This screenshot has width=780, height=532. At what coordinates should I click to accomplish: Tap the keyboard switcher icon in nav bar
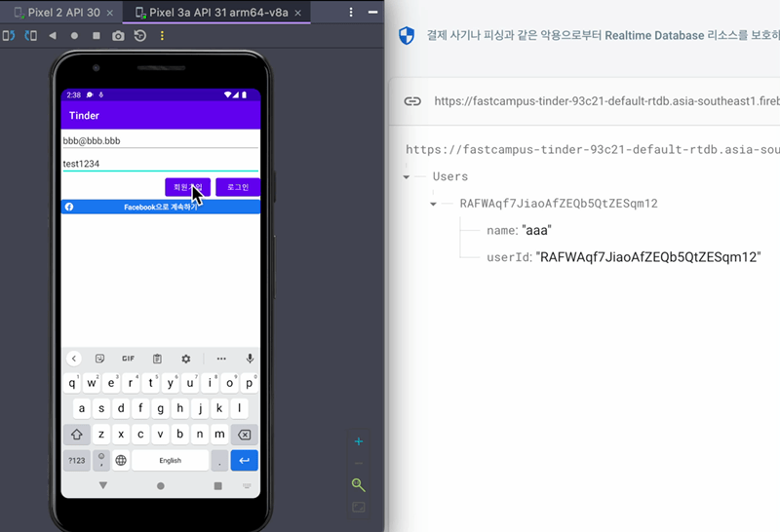(247, 486)
